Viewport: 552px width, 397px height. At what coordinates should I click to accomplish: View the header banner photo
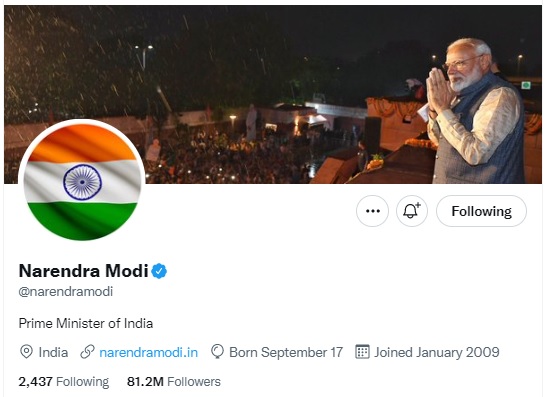(x=273, y=94)
